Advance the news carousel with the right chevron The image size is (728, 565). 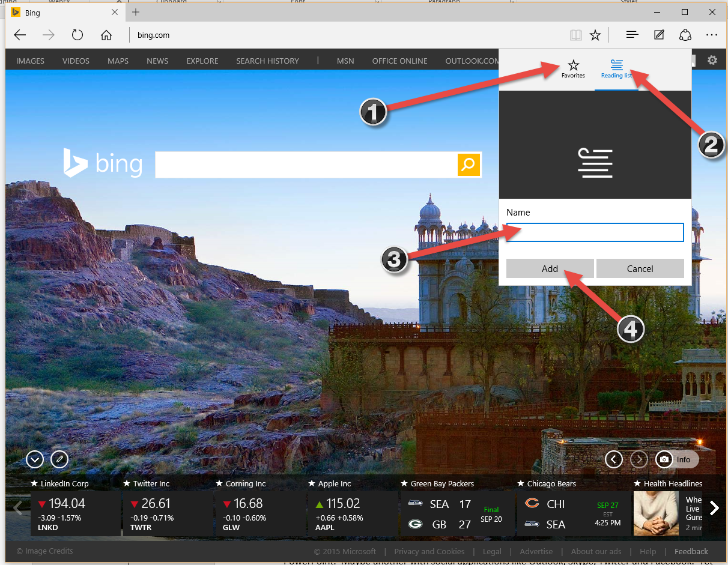714,507
